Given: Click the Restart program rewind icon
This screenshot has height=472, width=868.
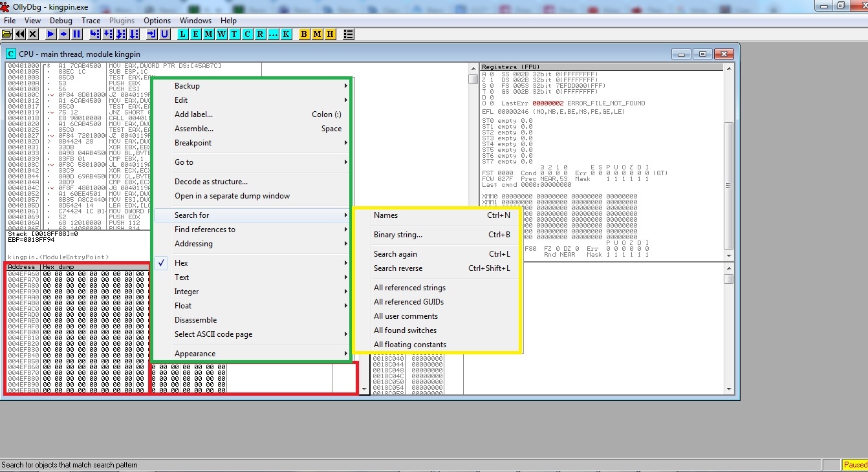Looking at the screenshot, I should tap(20, 34).
